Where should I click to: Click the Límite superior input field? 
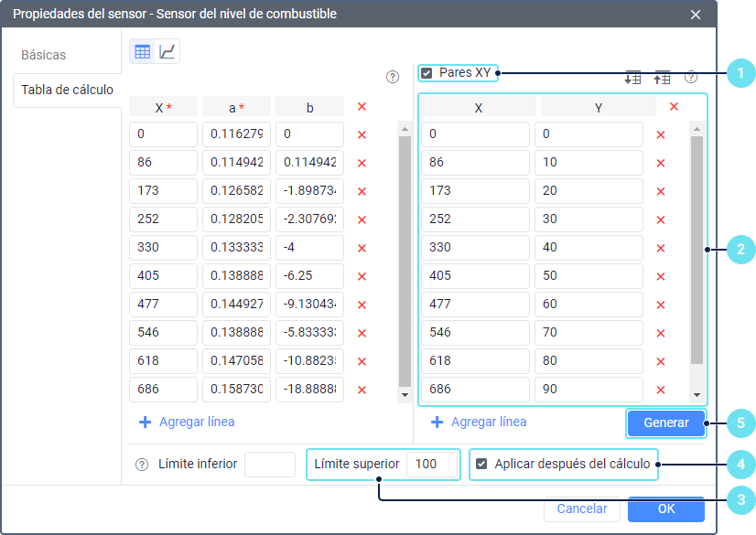tap(432, 464)
